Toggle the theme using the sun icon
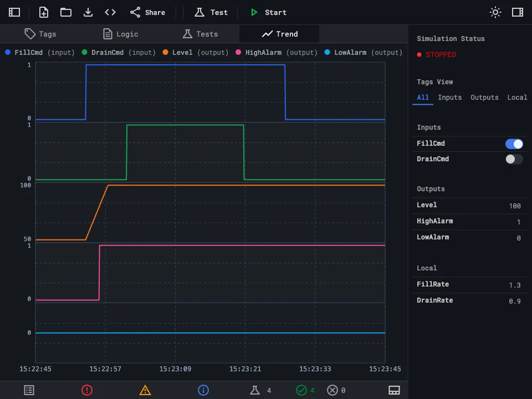Viewport: 532px width, 399px height. [495, 12]
